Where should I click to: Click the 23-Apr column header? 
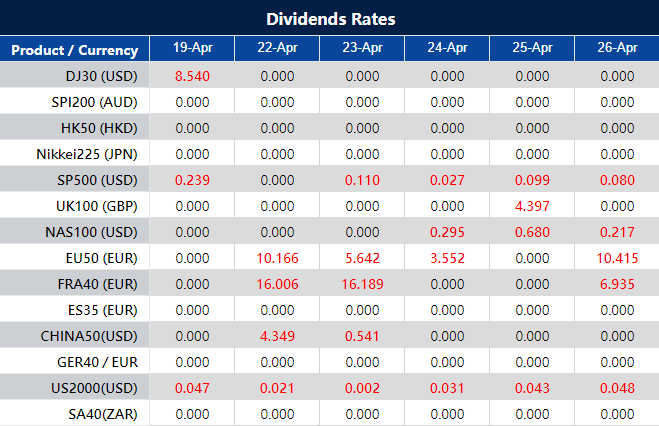pyautogui.click(x=361, y=49)
